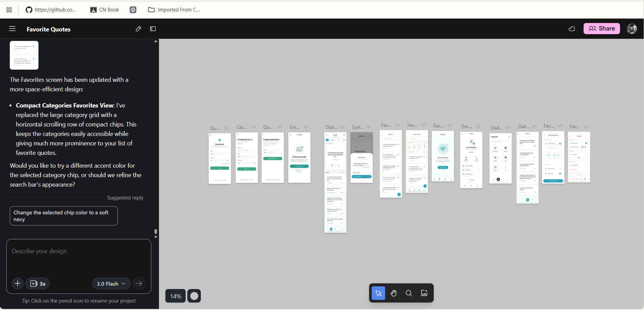Click the pencil icon to rename project
The image size is (644, 310).
138,29
